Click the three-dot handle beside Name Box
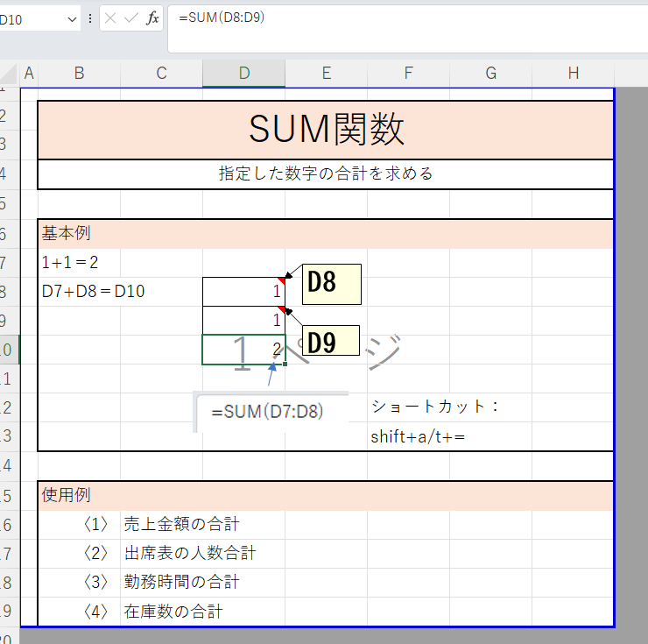This screenshot has height=644, width=648. pos(89,18)
